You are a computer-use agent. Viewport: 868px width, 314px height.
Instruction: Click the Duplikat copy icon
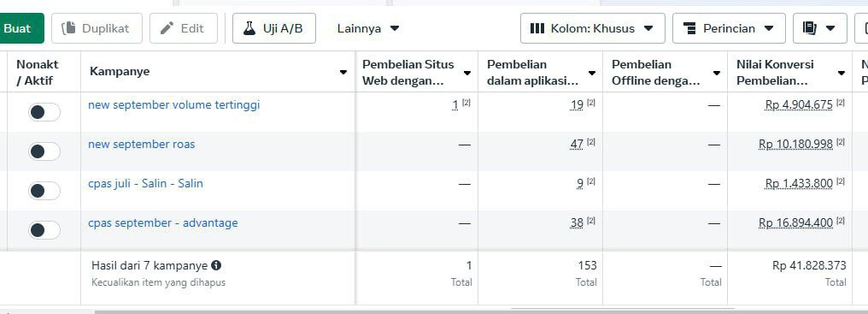tap(68, 28)
